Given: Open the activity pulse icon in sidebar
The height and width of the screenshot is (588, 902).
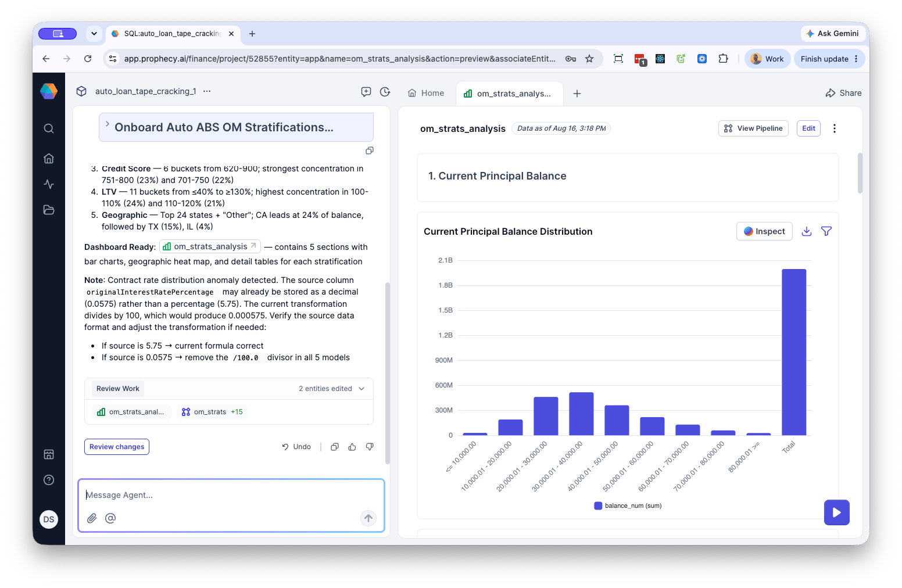Looking at the screenshot, I should click(x=49, y=184).
